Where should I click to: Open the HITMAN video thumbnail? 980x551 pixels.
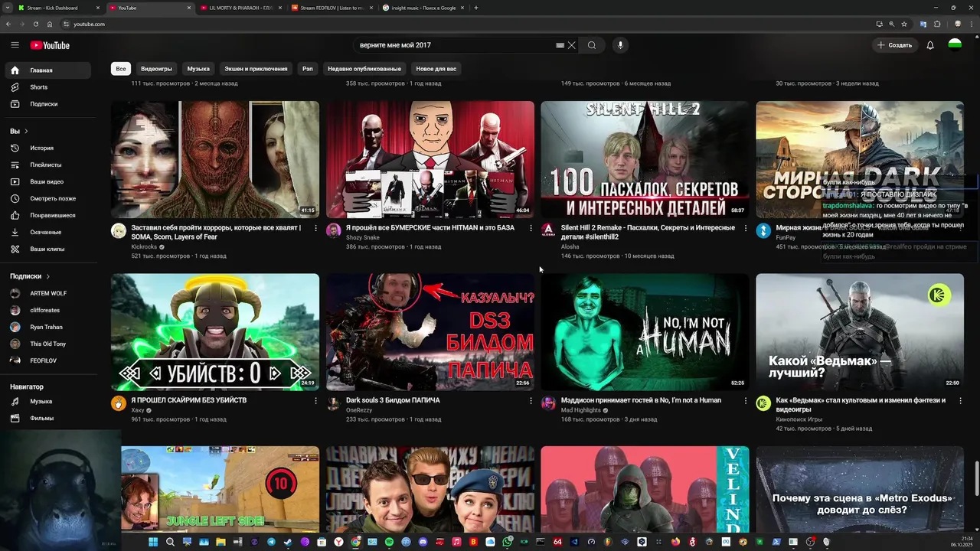tap(430, 159)
